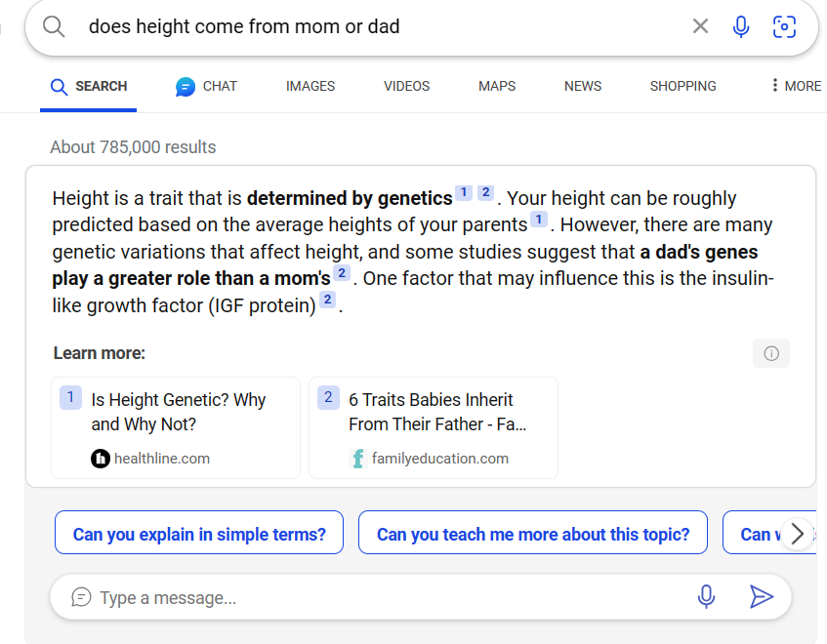The height and width of the screenshot is (644, 827).
Task: Open the NEWS tab
Action: pos(583,86)
